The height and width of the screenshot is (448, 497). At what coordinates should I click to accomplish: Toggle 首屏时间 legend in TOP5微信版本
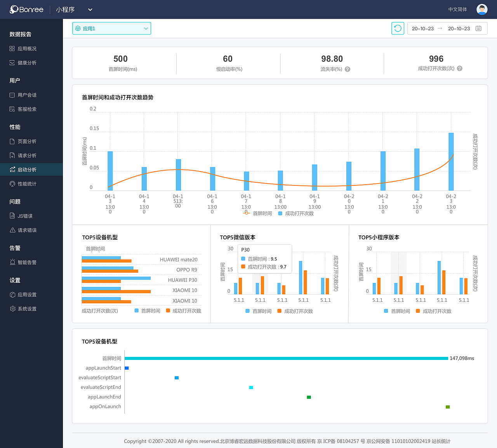pyautogui.click(x=259, y=311)
